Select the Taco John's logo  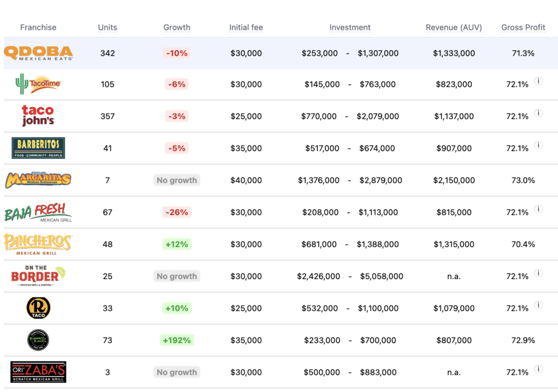(38, 115)
